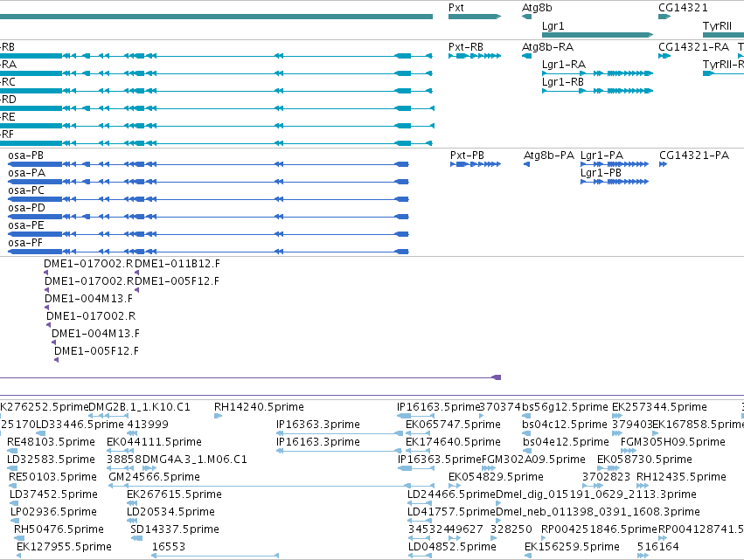
Task: Select protein osa-PF label
Action: [x=25, y=243]
